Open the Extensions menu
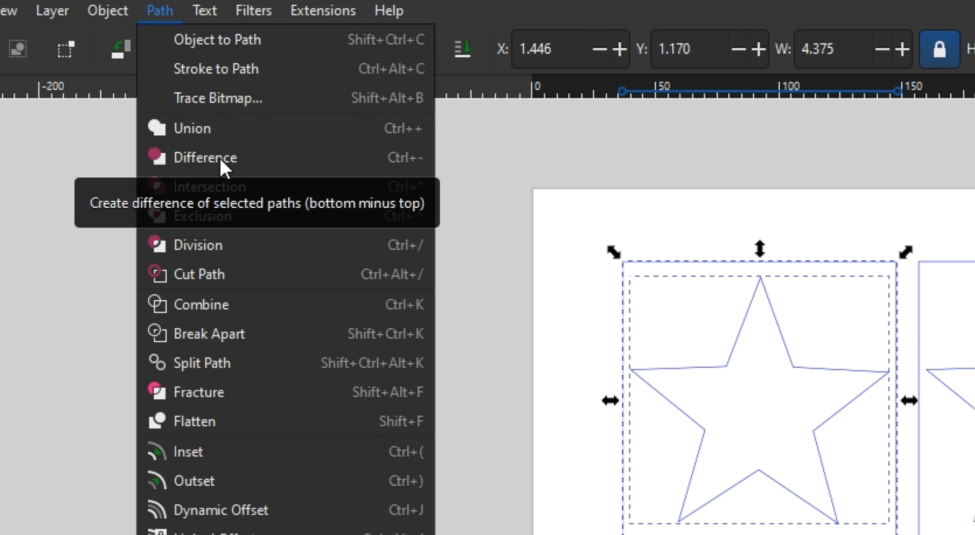 coord(322,11)
